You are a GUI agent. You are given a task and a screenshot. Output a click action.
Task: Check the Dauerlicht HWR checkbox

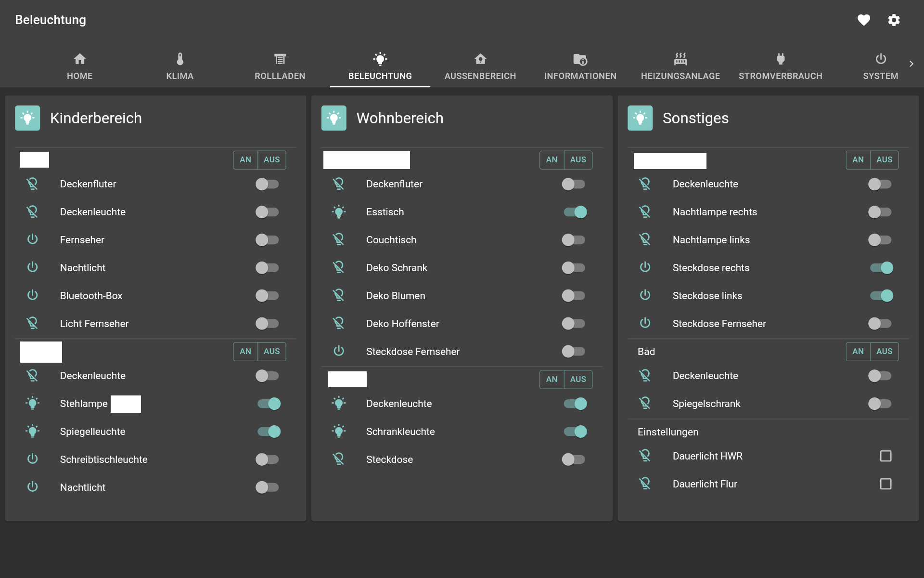click(885, 456)
